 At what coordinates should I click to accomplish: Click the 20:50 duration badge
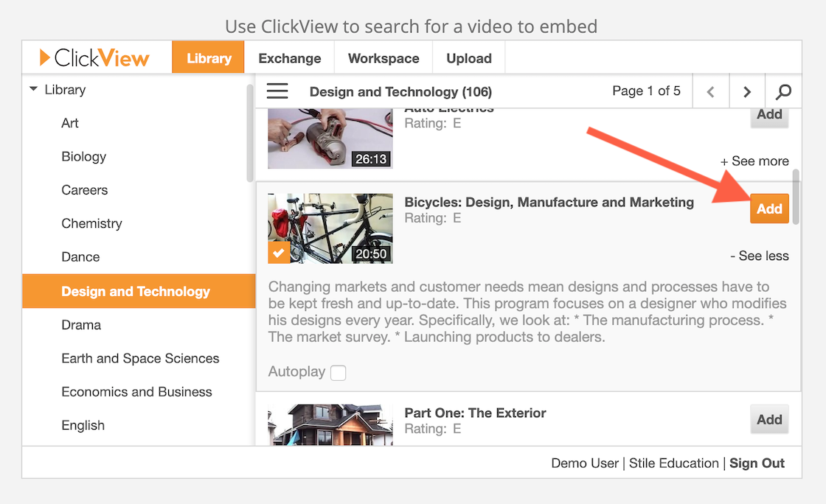[x=371, y=254]
